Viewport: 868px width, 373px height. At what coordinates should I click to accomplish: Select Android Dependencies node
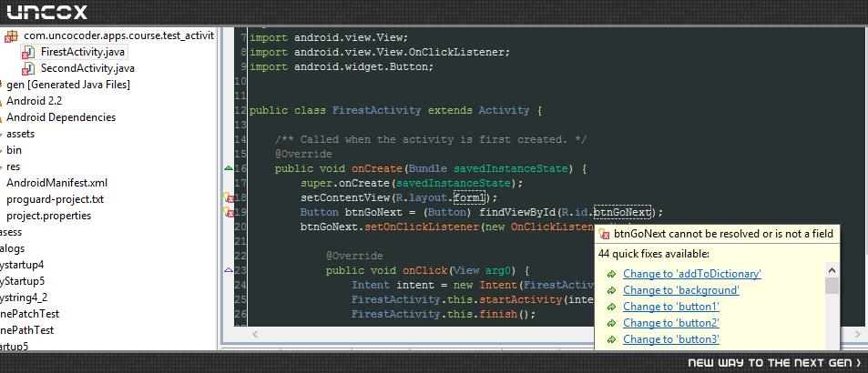click(61, 117)
